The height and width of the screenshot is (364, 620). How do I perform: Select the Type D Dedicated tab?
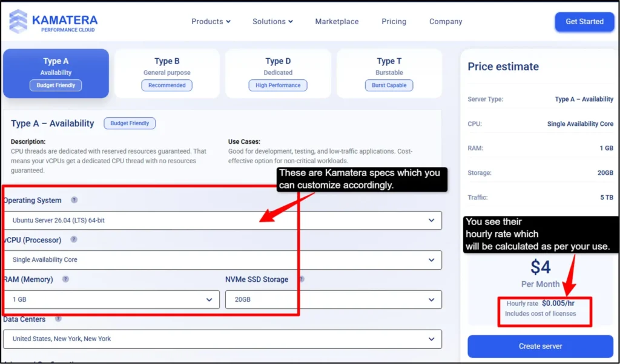278,73
